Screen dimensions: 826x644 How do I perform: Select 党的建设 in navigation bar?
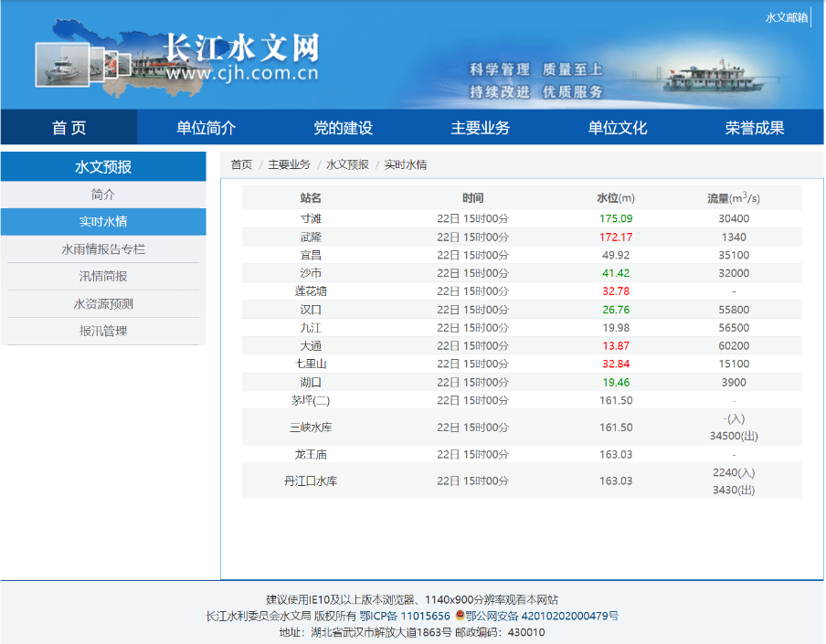[343, 128]
